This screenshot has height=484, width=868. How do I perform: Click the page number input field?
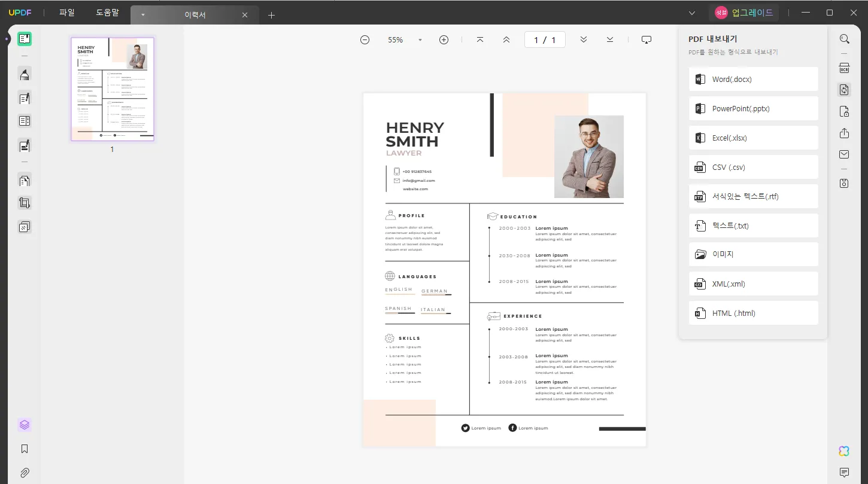pos(545,39)
